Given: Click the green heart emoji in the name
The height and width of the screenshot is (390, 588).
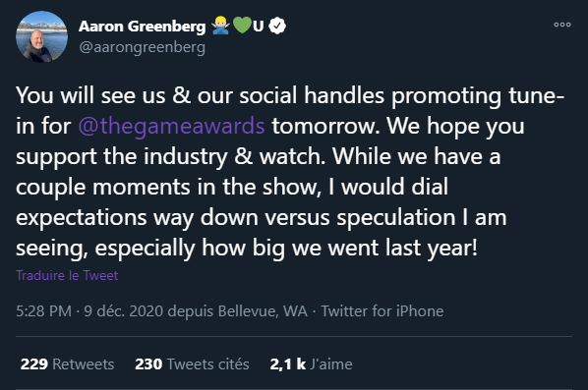Looking at the screenshot, I should (x=242, y=26).
